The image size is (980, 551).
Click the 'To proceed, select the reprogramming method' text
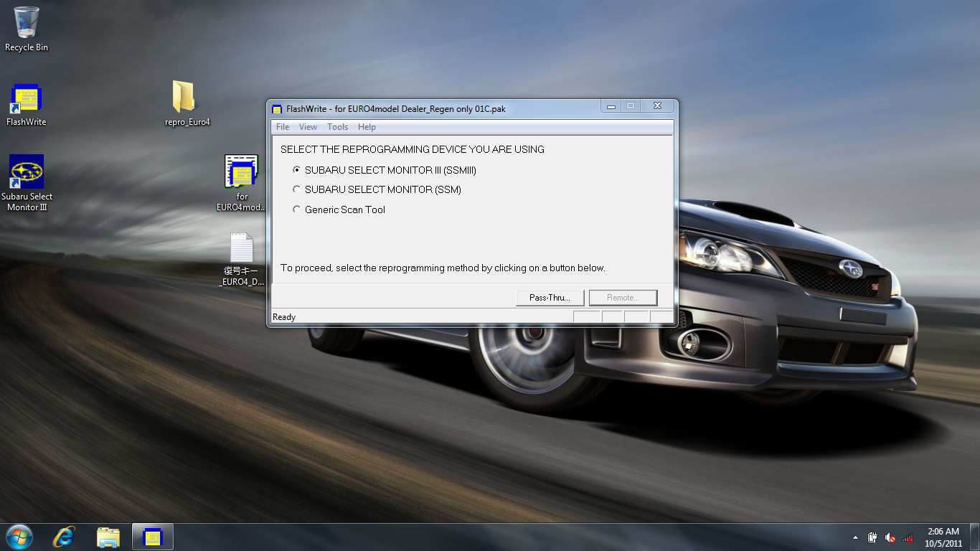tap(443, 268)
